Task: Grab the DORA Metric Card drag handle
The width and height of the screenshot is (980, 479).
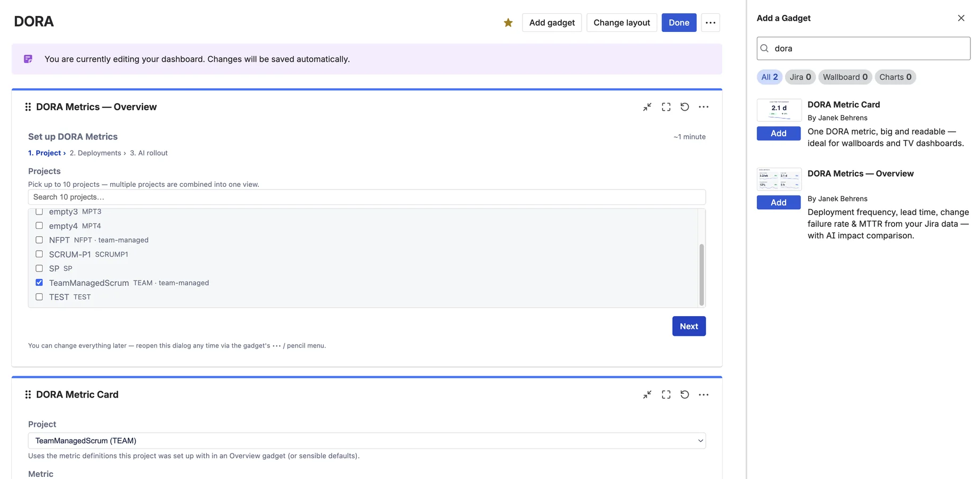Action: (x=28, y=394)
